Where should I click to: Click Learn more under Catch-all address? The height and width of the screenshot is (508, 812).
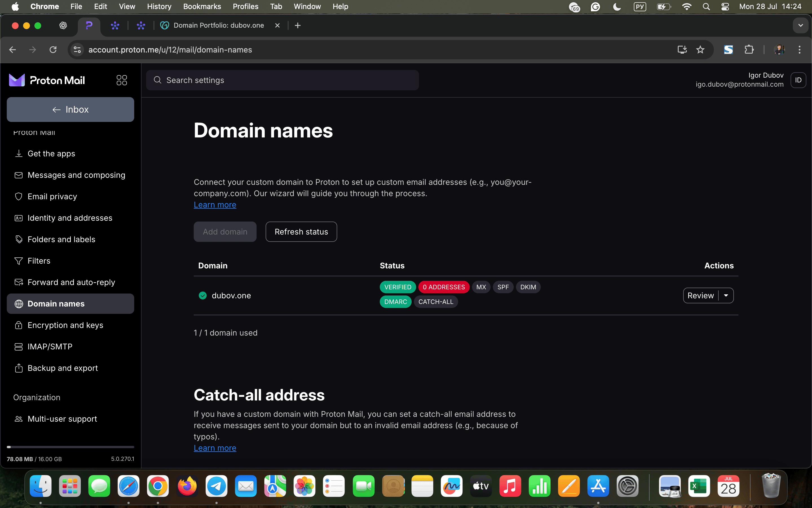215,448
